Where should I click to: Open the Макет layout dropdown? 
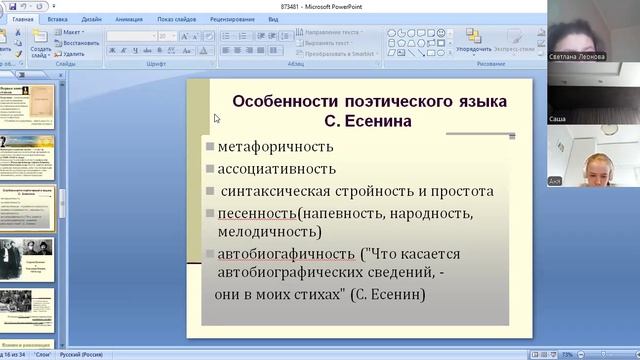[70, 32]
